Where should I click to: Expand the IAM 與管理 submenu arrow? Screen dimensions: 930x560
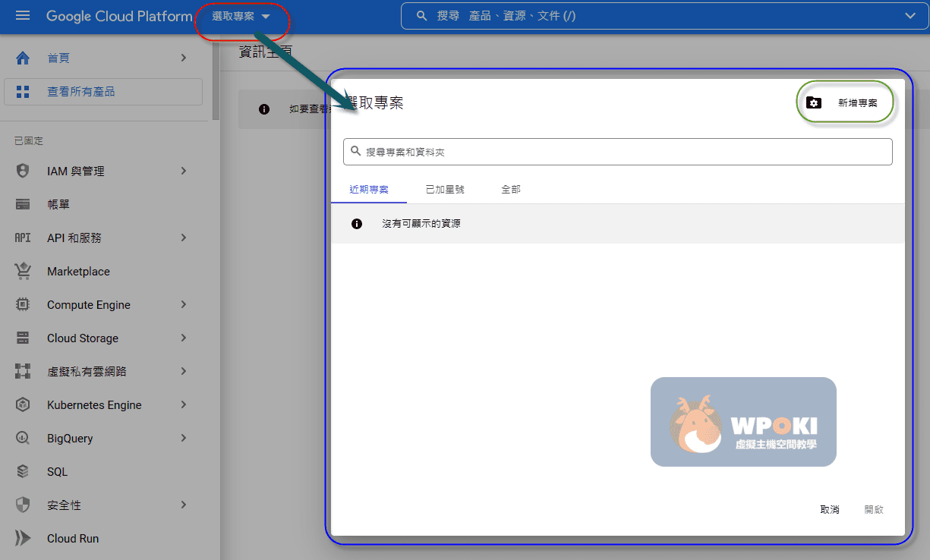point(184,171)
